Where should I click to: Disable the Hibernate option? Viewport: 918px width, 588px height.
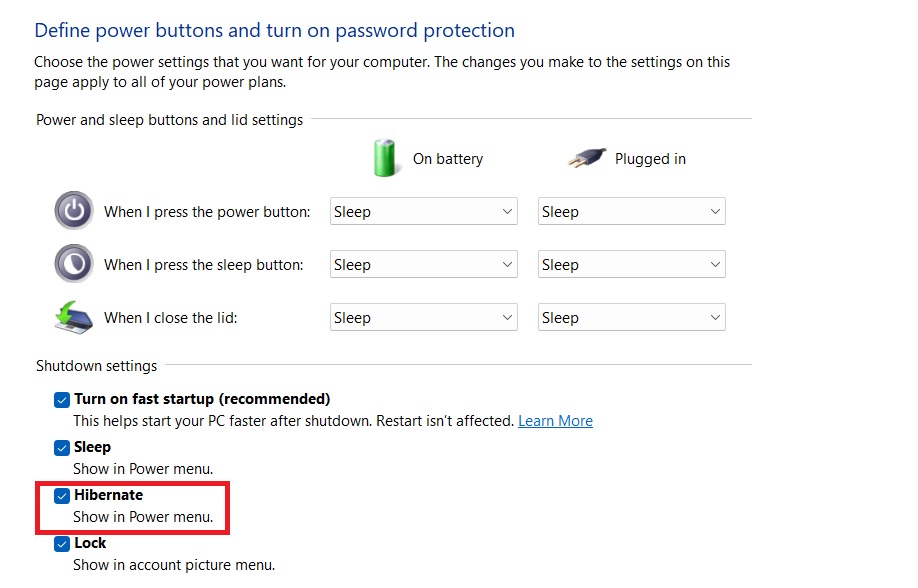click(62, 495)
